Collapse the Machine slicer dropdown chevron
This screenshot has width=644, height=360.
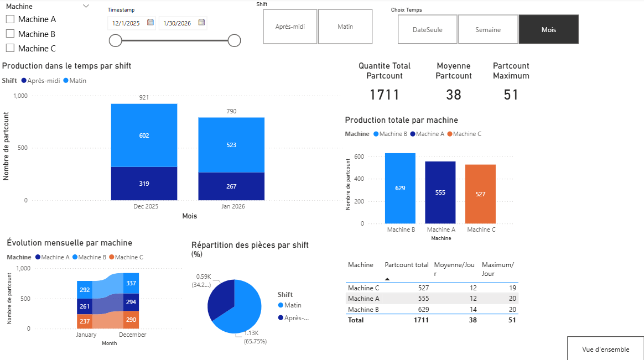tap(86, 6)
